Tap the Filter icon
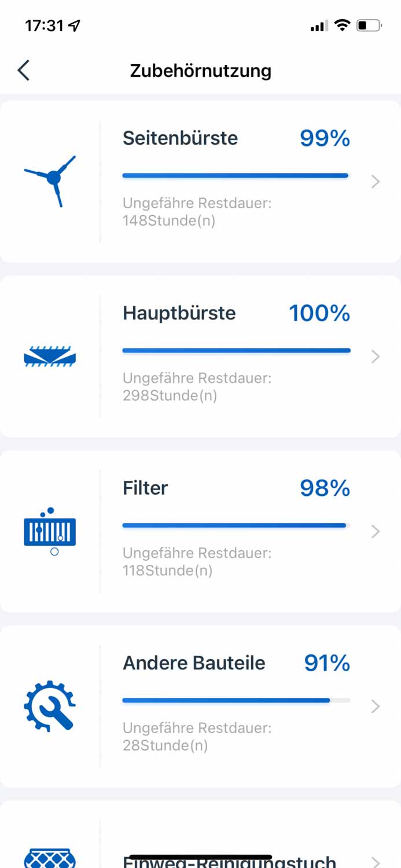401x868 pixels. click(50, 531)
